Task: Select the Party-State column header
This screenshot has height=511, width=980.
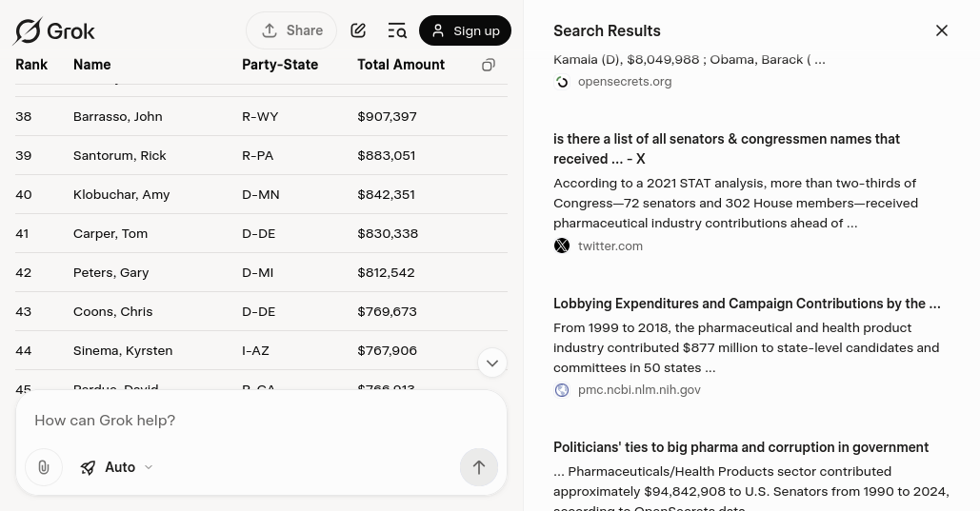Action: click(x=280, y=65)
